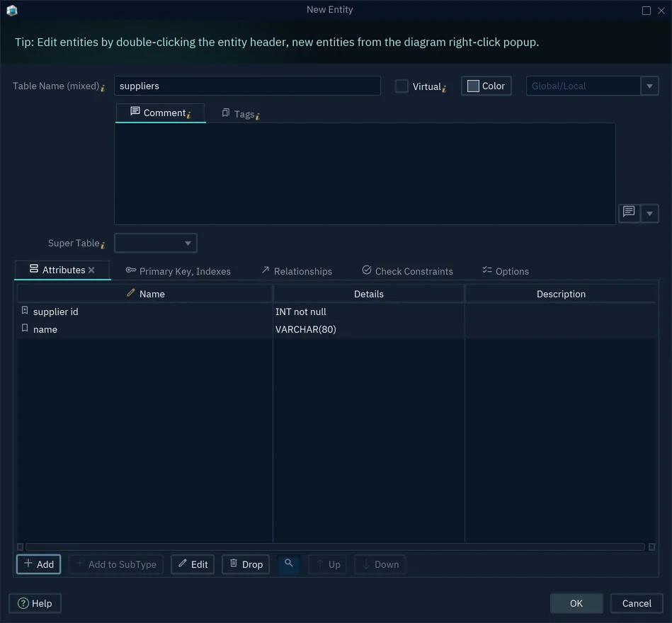672x623 pixels.
Task: Open the Relationships tab
Action: point(297,271)
